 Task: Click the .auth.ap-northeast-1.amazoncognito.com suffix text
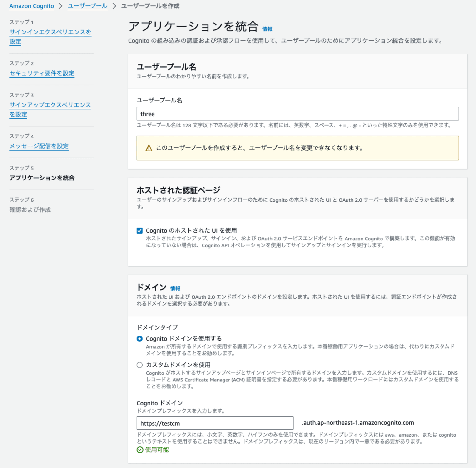[358, 423]
